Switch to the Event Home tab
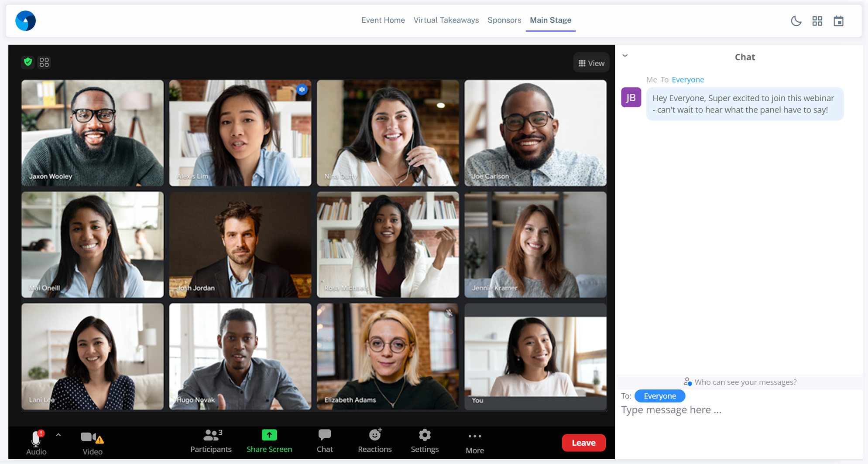 click(383, 20)
